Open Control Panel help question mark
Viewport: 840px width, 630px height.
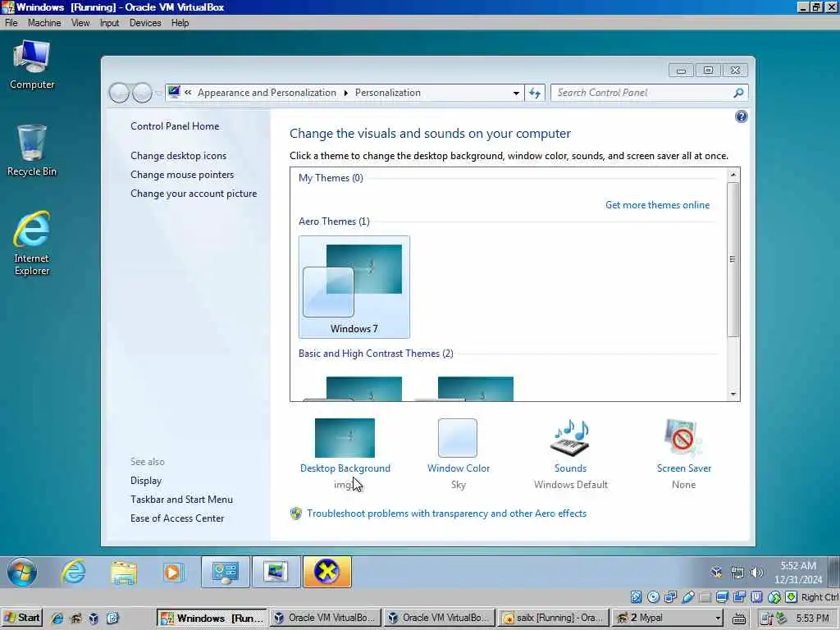[x=741, y=116]
